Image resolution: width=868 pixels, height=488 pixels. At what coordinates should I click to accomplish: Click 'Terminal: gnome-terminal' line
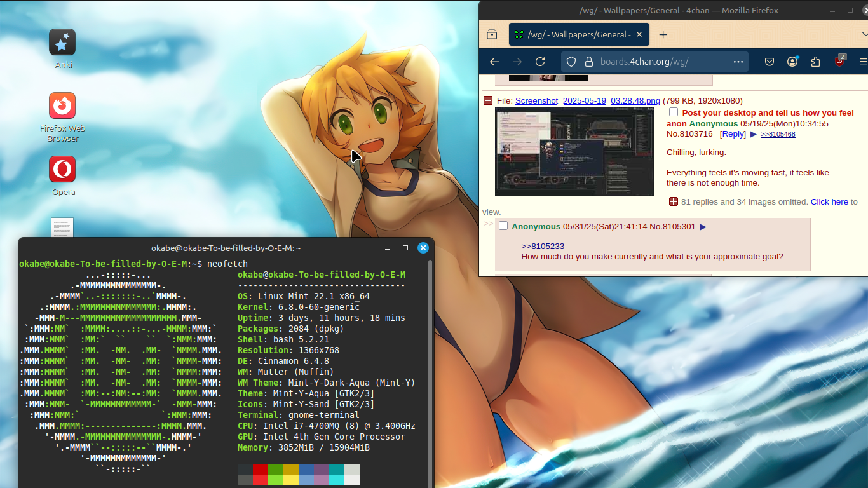pos(299,415)
